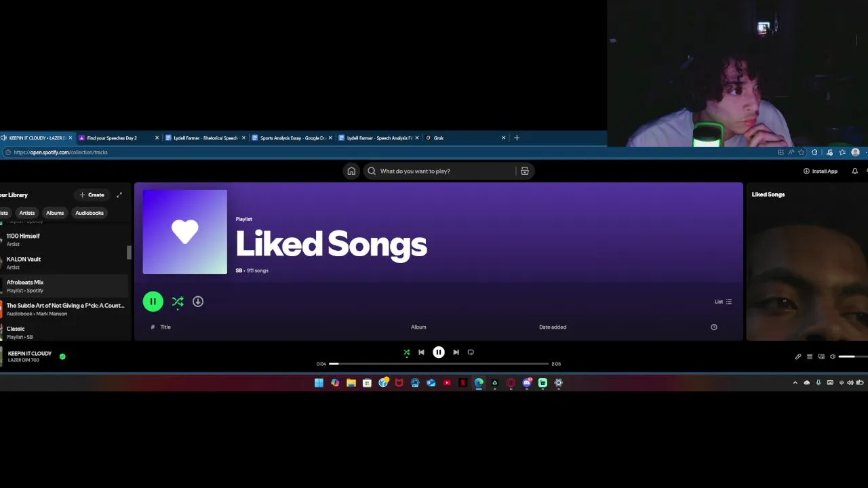This screenshot has height=488, width=868.
Task: Open the connect to a device icon
Action: click(x=821, y=357)
